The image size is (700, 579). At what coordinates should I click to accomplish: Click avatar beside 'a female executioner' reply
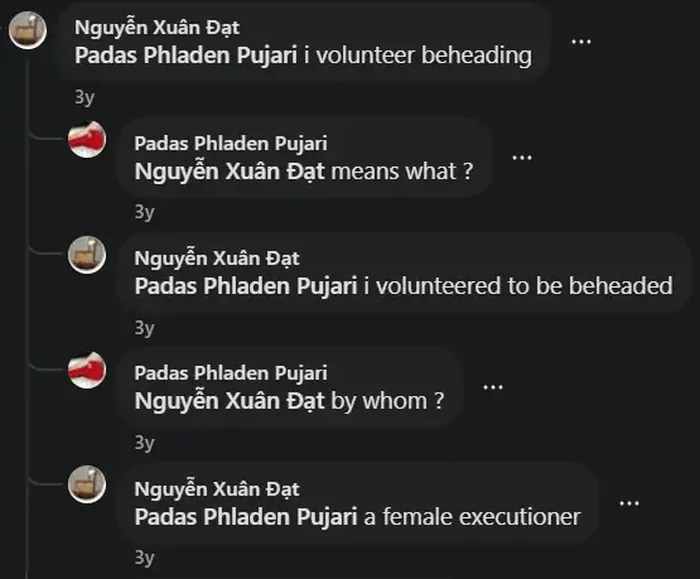pyautogui.click(x=87, y=485)
